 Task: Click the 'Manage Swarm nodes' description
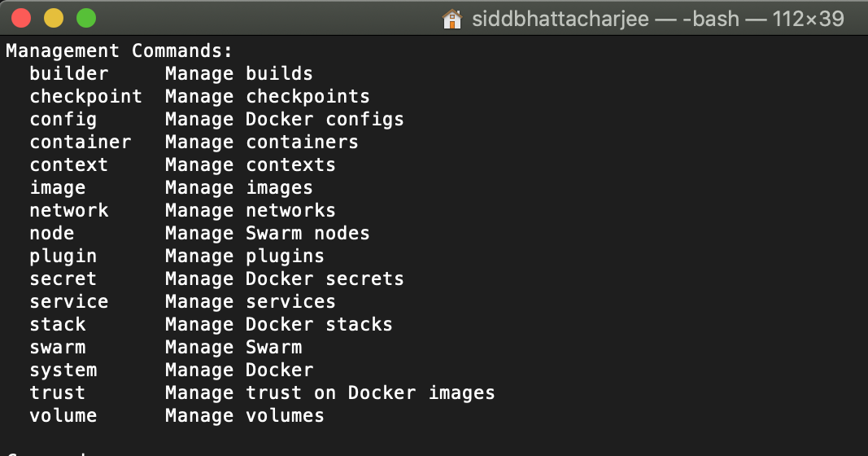point(267,234)
